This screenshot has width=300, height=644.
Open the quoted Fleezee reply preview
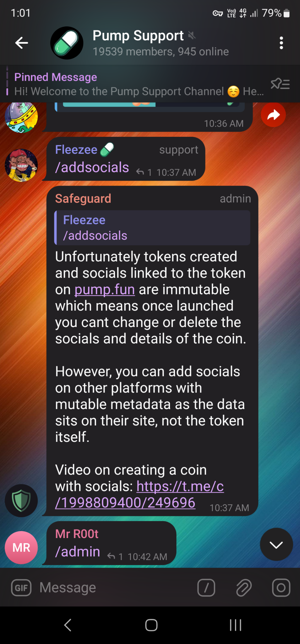pos(152,228)
